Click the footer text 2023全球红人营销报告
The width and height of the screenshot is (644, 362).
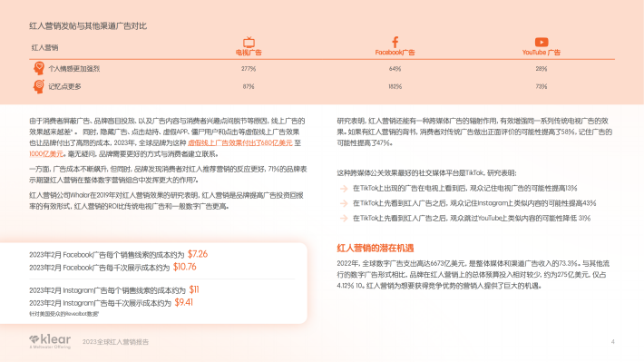[x=115, y=342]
